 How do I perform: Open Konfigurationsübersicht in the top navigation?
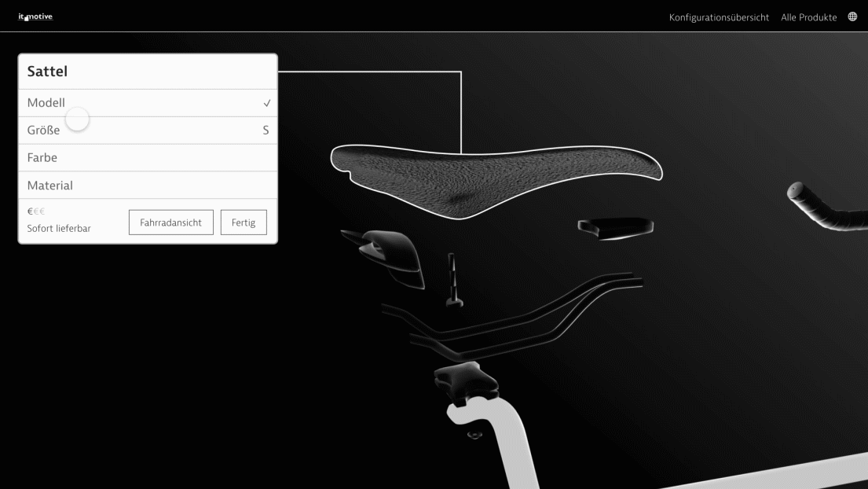coord(719,17)
